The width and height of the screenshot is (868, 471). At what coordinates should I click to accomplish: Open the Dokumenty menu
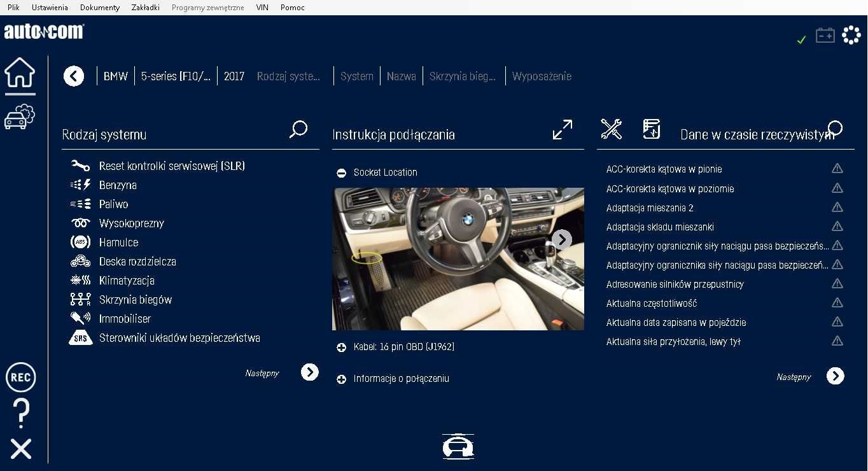100,8
